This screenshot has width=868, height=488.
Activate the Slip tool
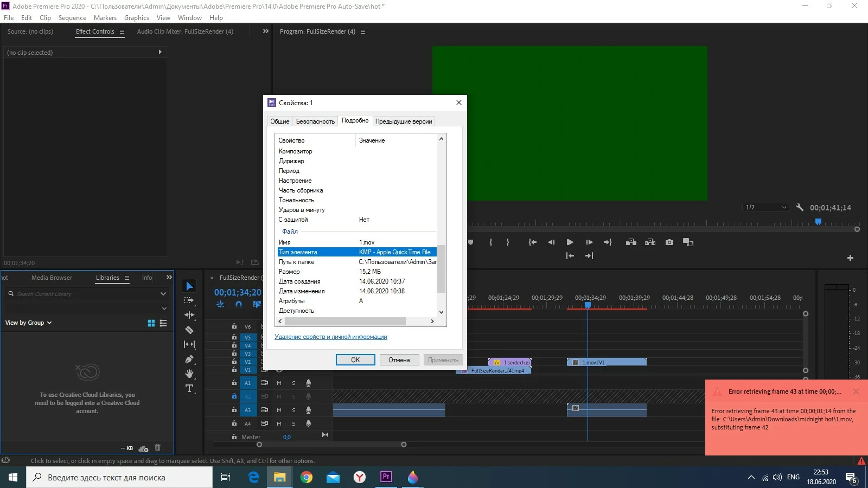point(189,344)
